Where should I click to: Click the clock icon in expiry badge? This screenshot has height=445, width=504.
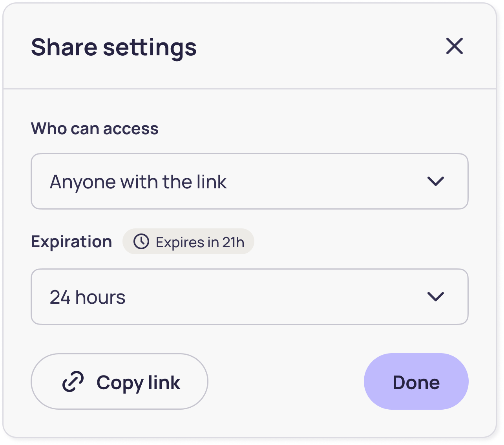(x=141, y=242)
